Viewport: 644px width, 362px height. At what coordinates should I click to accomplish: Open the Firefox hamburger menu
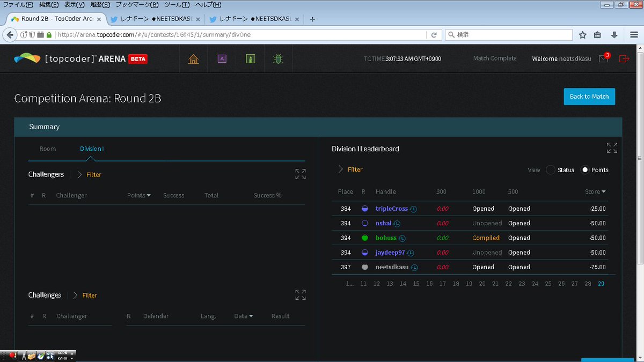click(634, 35)
